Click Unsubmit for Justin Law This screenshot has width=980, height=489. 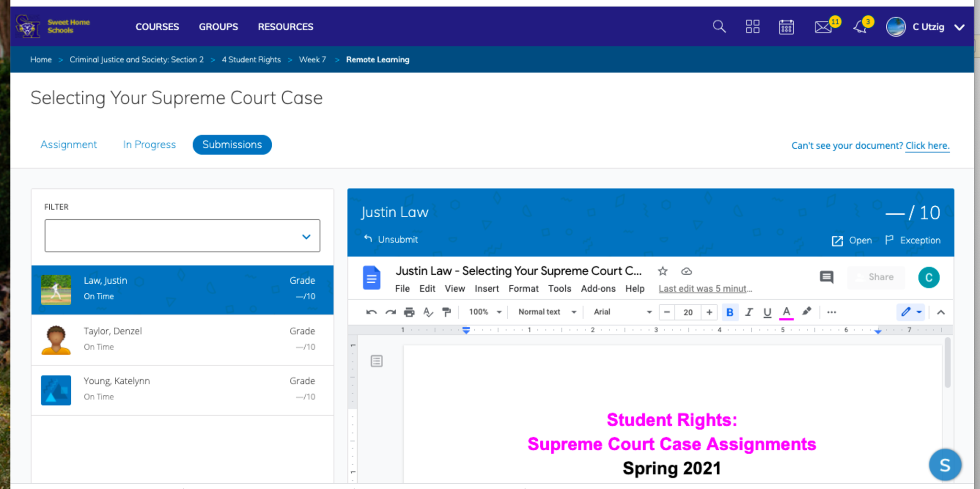click(x=391, y=239)
